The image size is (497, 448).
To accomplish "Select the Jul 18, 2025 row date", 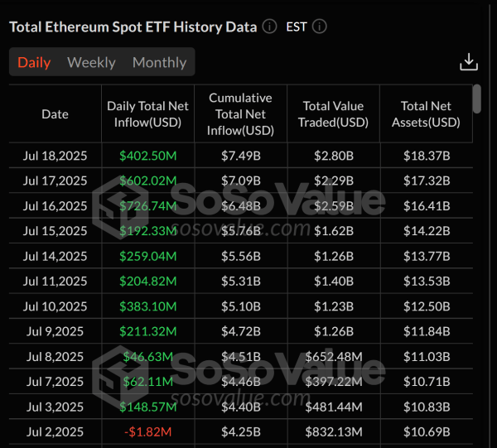I will coord(55,156).
